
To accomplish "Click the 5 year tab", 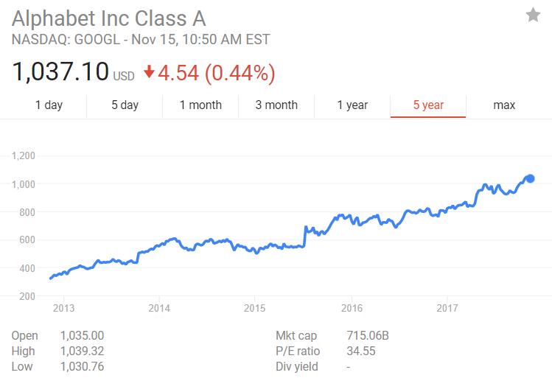I will [x=428, y=105].
